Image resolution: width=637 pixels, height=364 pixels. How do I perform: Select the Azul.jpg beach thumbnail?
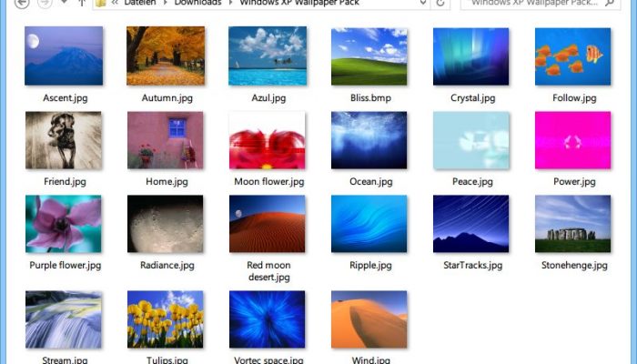(268, 56)
